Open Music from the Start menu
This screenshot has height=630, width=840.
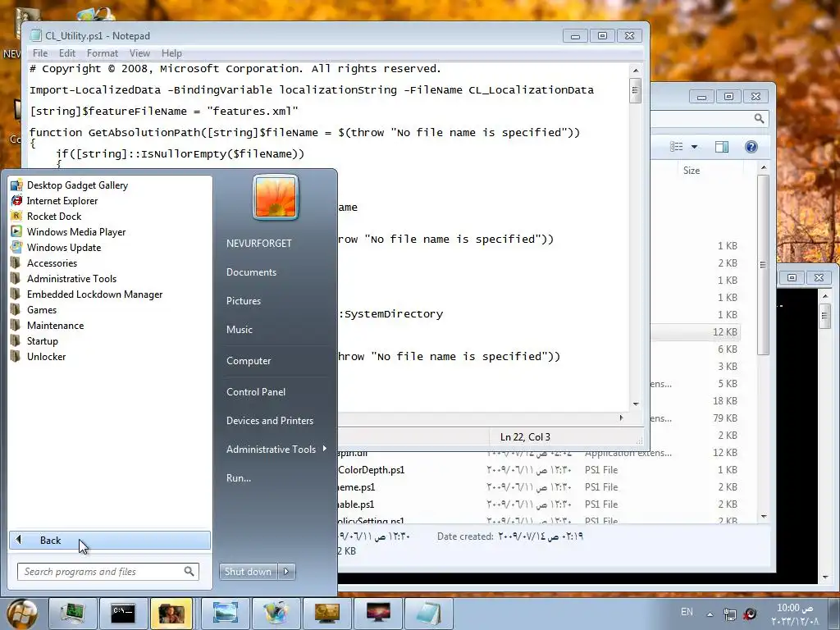click(239, 330)
